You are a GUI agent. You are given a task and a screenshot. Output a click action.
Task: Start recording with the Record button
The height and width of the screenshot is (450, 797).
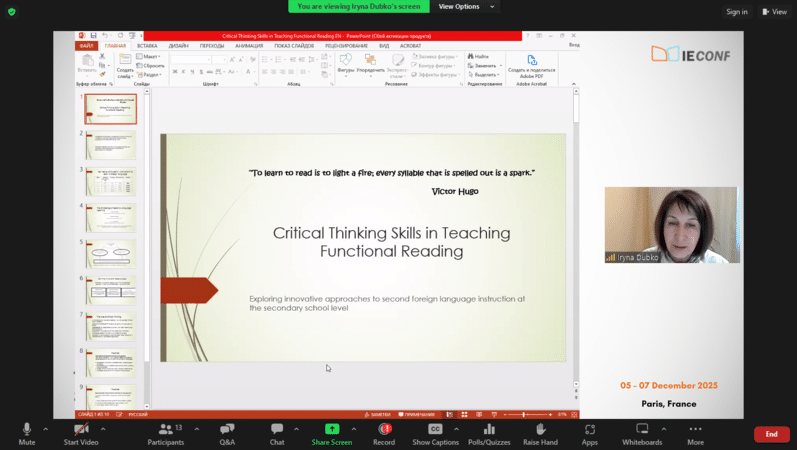click(x=384, y=433)
